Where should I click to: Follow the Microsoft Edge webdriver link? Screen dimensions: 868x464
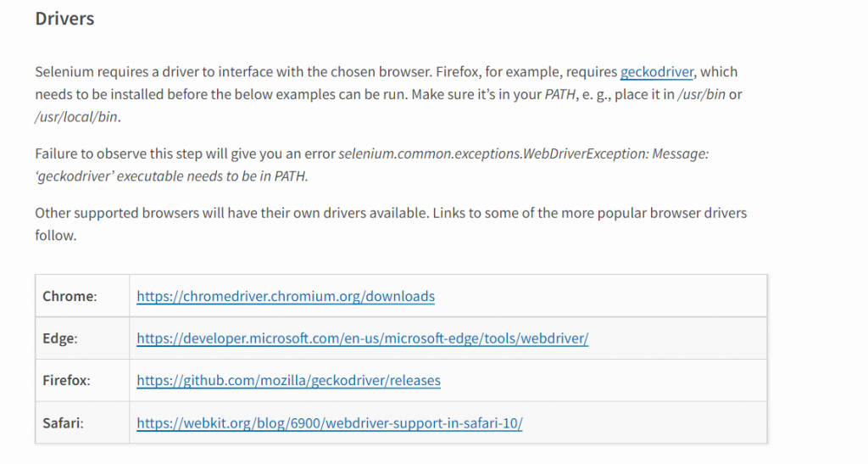(363, 338)
